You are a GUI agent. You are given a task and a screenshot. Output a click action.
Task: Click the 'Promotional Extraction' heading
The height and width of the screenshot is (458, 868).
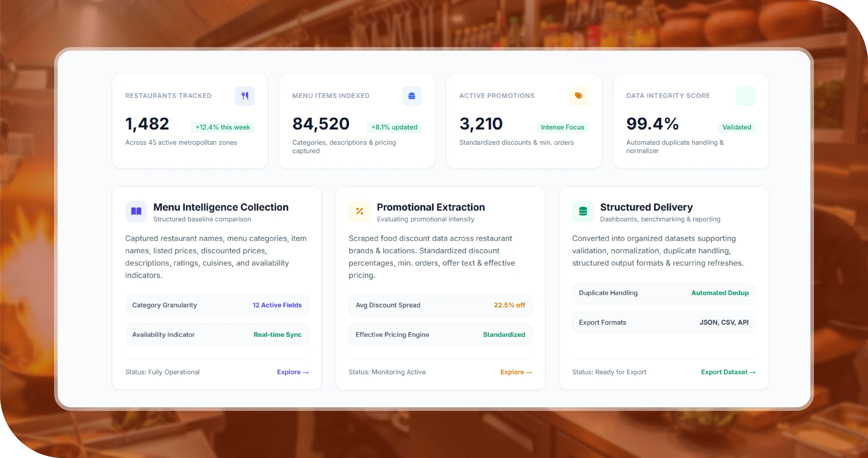pos(431,207)
